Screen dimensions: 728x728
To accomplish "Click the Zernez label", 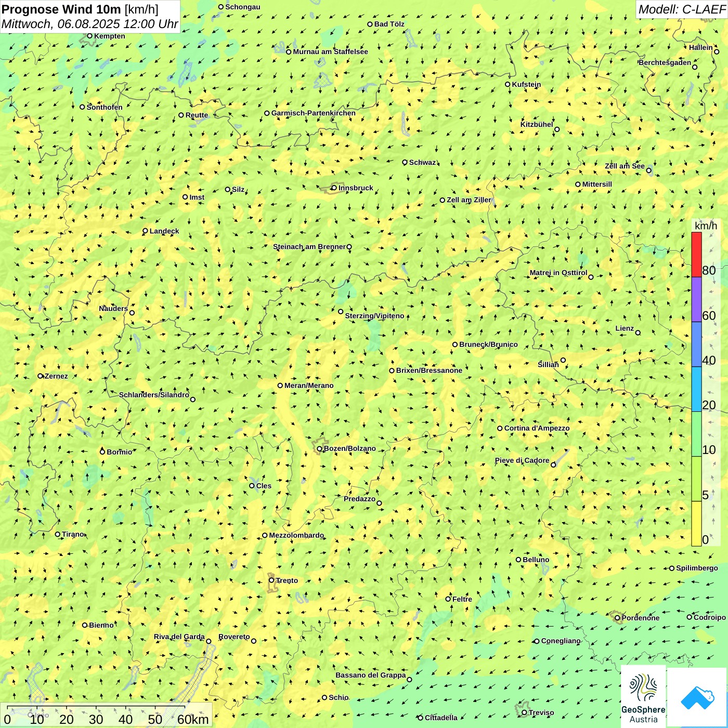I will [x=56, y=376].
